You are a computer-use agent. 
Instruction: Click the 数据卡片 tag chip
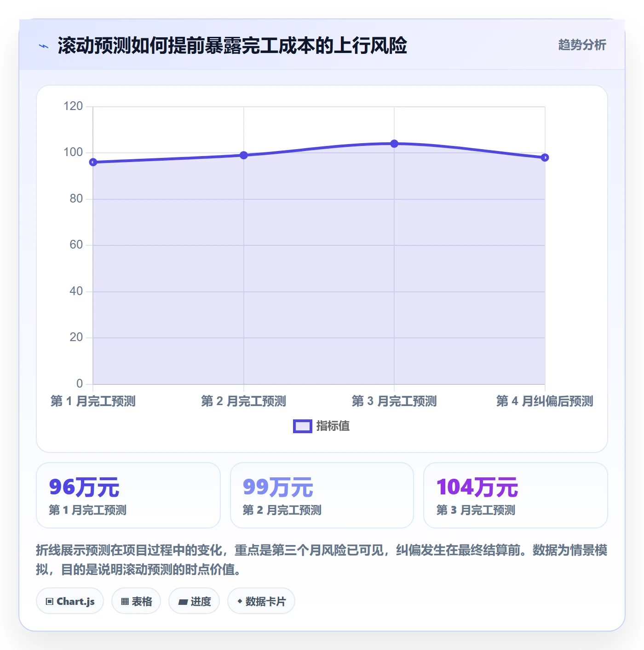click(x=261, y=601)
